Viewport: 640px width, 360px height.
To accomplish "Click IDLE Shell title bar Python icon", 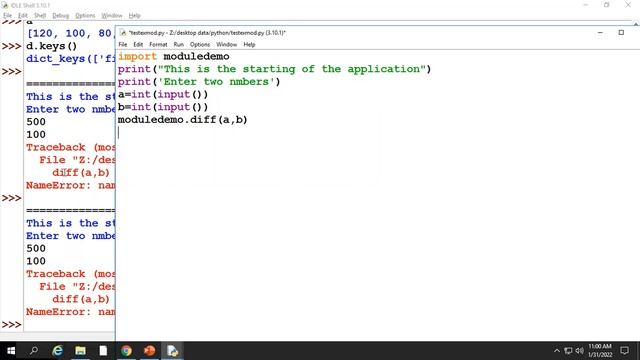I will pos(5,5).
